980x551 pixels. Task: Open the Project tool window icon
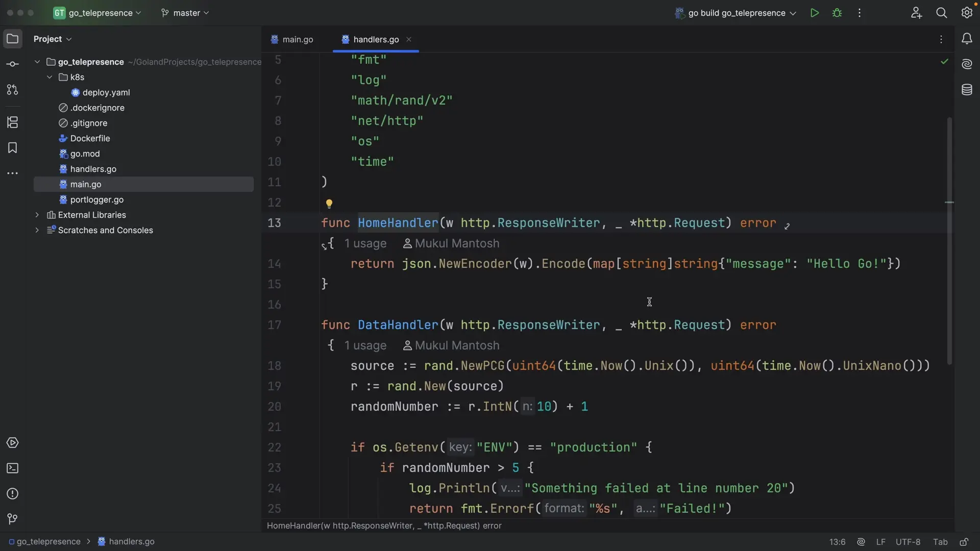point(13,39)
